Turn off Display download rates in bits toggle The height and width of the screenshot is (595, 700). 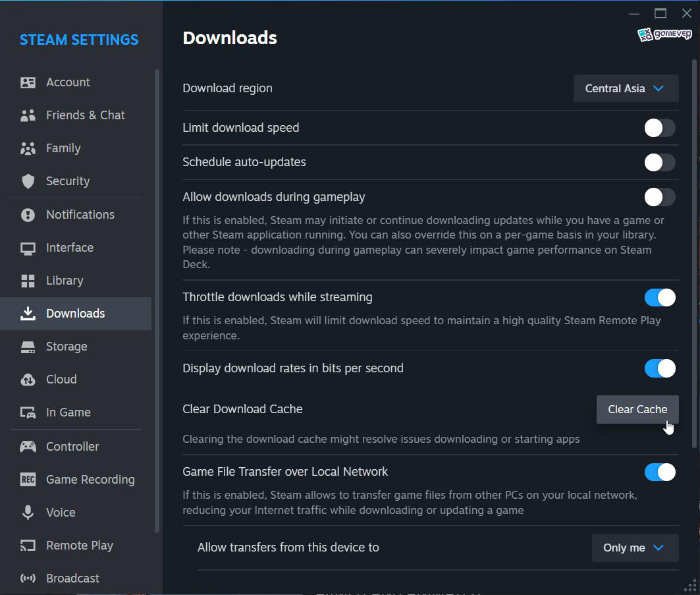659,368
